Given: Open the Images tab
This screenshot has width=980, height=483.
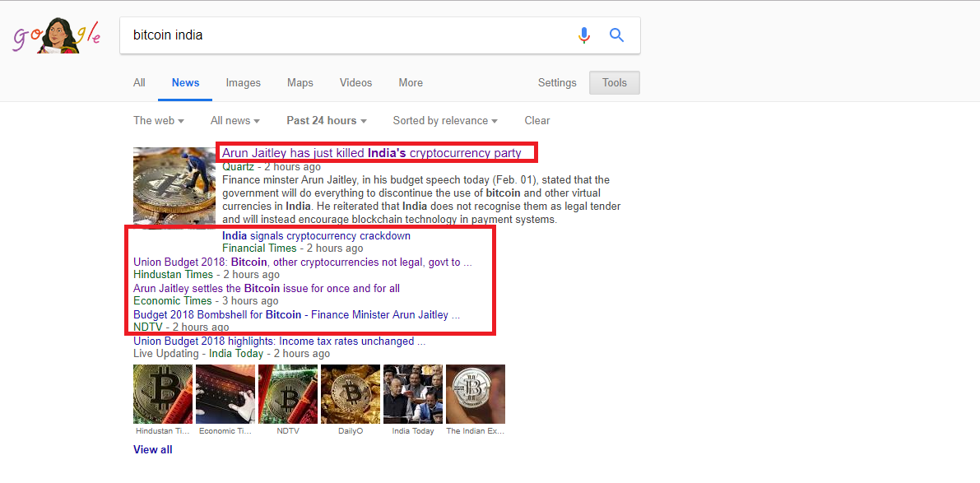Looking at the screenshot, I should click(243, 82).
